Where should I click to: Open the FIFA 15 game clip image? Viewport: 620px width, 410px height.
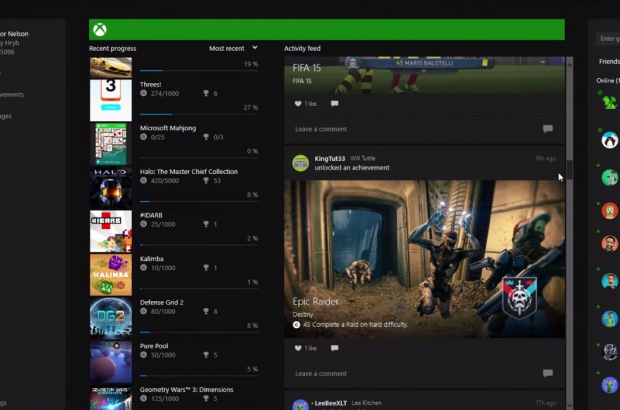[424, 75]
